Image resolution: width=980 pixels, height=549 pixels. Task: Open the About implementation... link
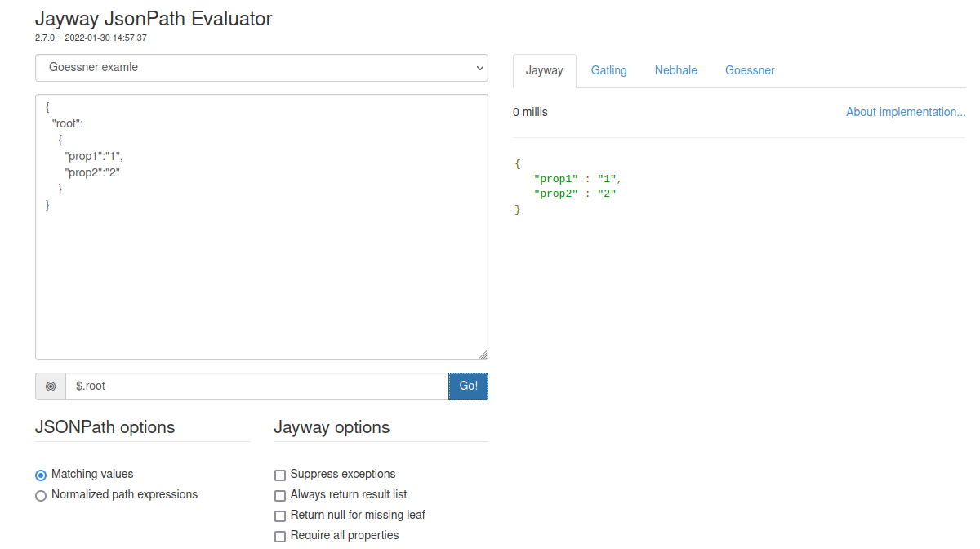pos(906,112)
